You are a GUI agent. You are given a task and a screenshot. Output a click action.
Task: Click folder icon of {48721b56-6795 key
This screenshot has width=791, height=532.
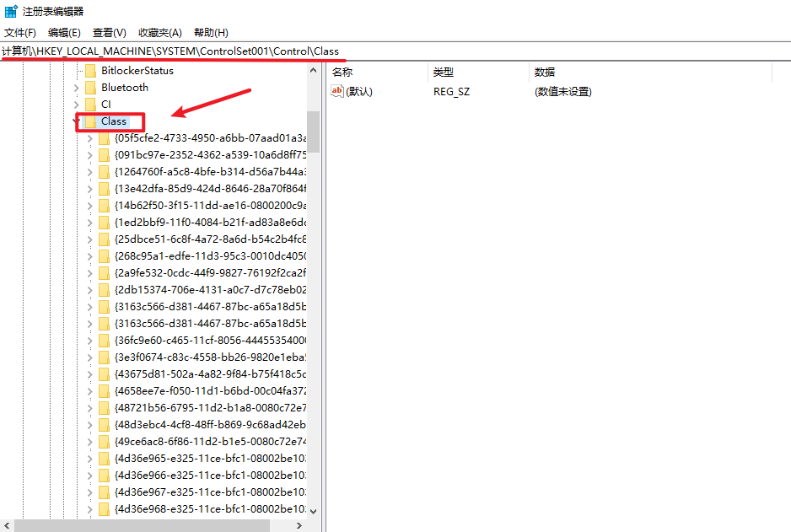coord(104,408)
